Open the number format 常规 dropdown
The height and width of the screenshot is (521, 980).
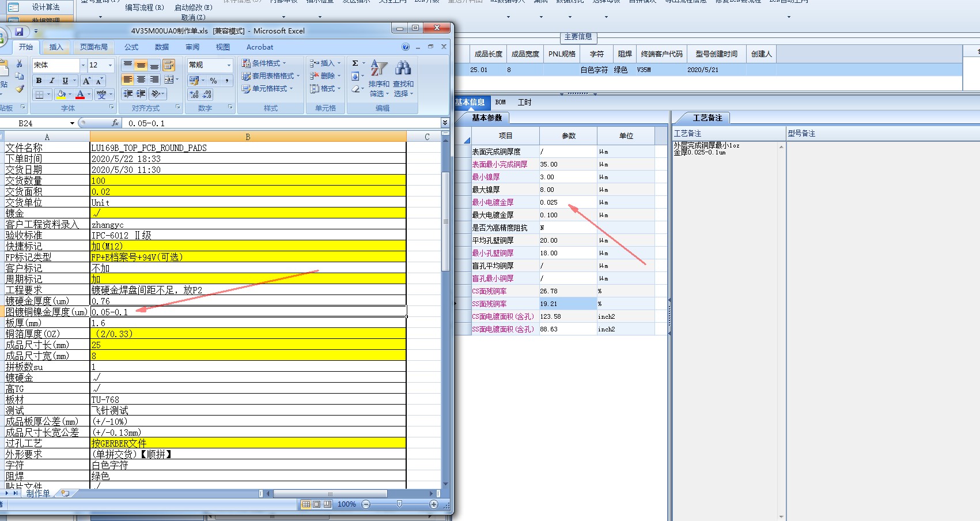tap(229, 65)
